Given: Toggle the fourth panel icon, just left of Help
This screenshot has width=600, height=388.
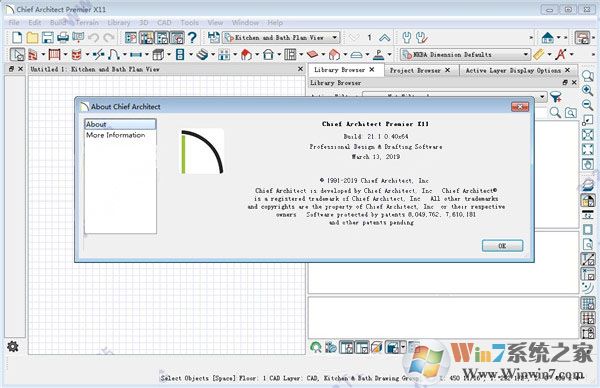Looking at the screenshot, I should coord(177,37).
